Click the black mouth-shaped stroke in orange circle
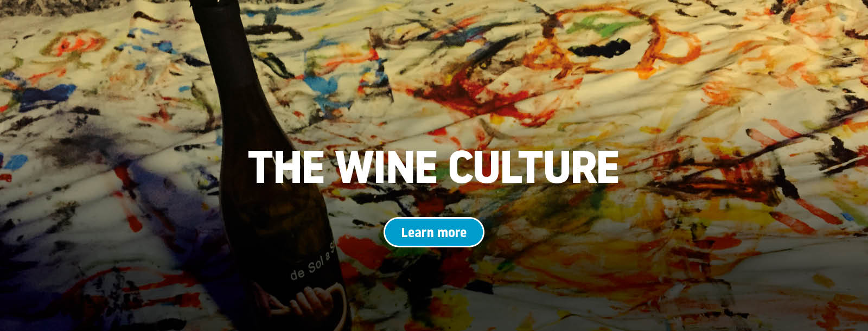The width and height of the screenshot is (868, 331). pos(597,50)
